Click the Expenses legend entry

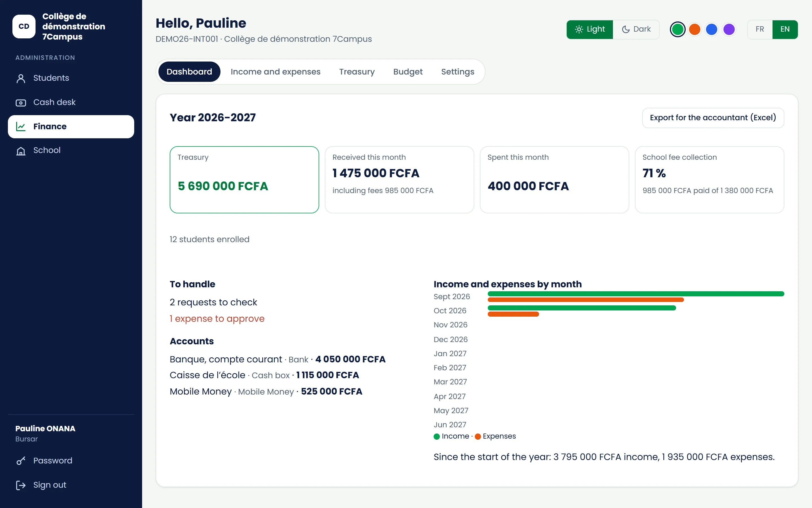[495, 436]
